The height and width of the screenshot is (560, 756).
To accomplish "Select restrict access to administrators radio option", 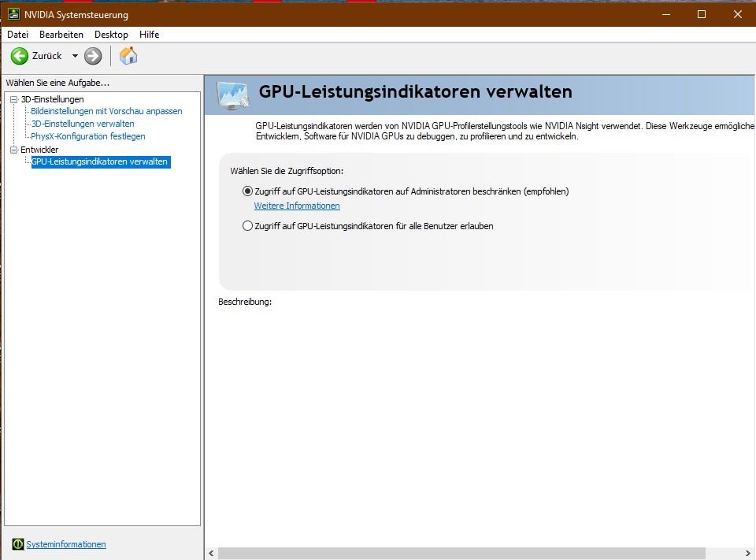I will tap(247, 191).
